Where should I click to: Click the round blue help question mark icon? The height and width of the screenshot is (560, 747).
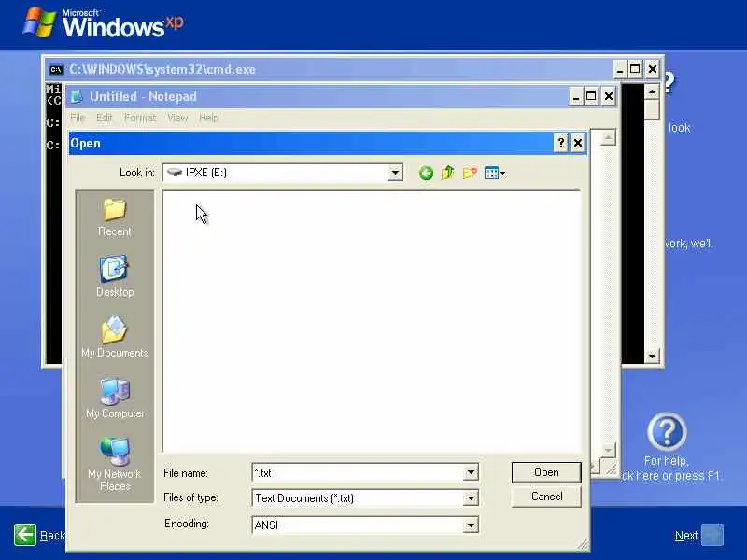tap(667, 431)
